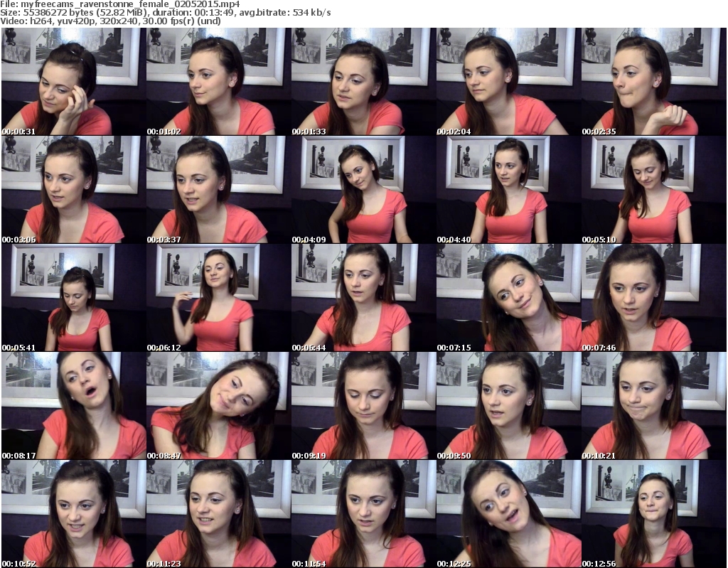Select the thumbnail at 00:12:25

point(508,514)
